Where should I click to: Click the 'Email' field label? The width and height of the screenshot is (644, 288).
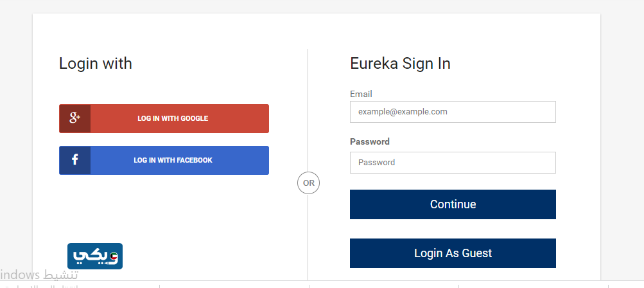click(361, 94)
